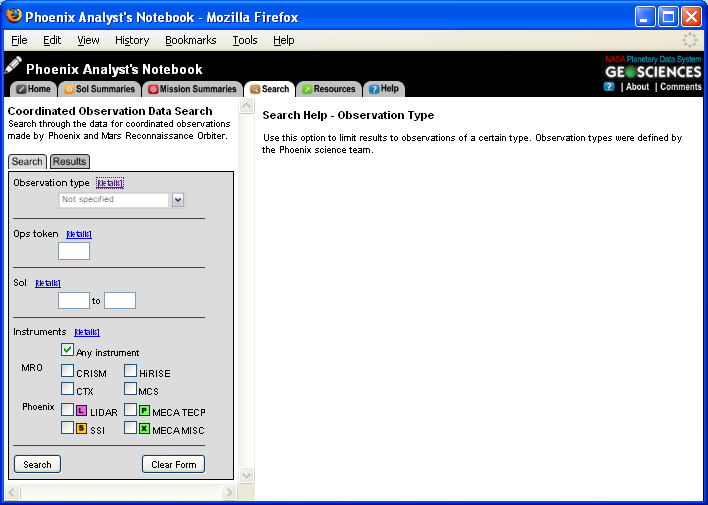Switch to the Sol Summaries tab

pos(99,89)
